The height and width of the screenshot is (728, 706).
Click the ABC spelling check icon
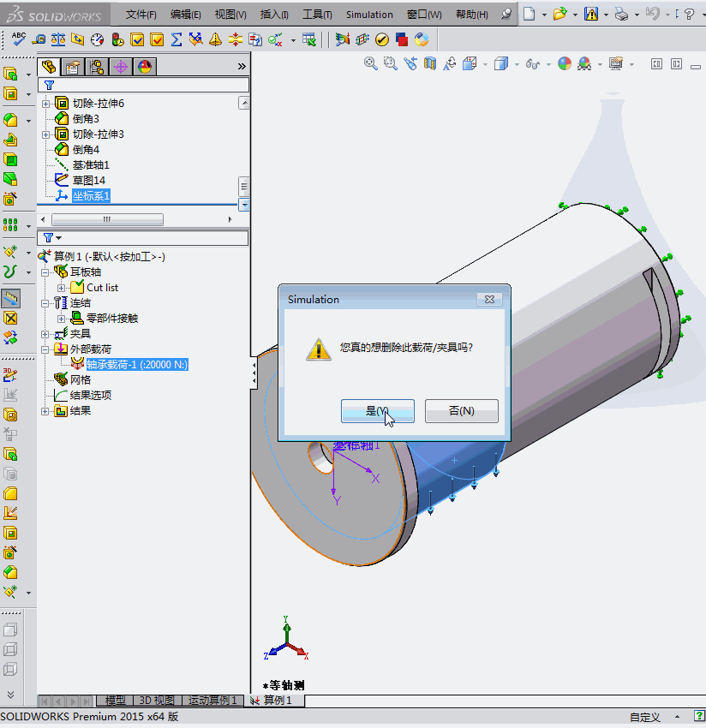[19, 39]
